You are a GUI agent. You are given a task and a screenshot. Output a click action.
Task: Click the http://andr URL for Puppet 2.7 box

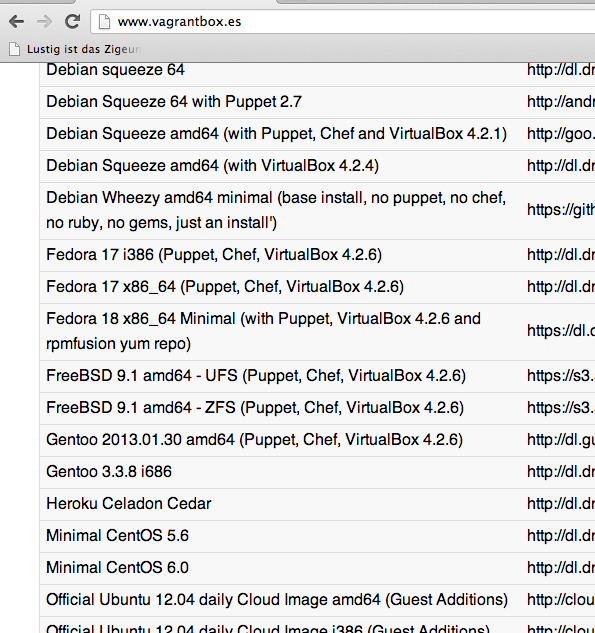pyautogui.click(x=561, y=102)
